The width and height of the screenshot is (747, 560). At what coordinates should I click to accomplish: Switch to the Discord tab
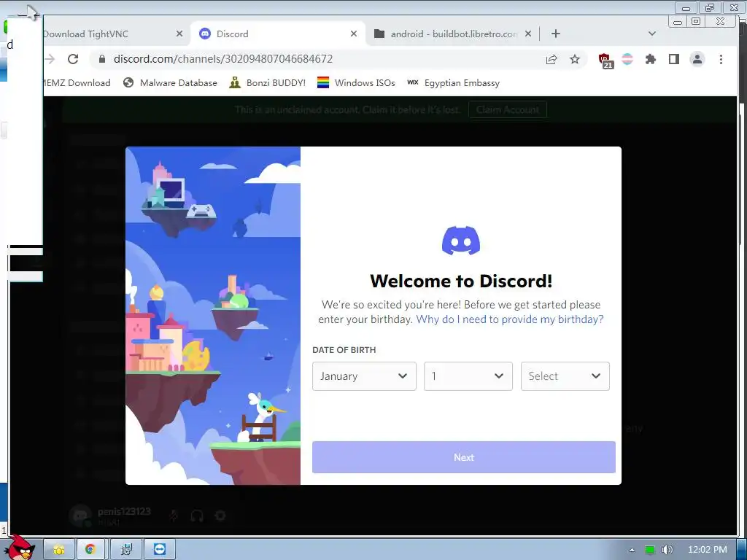point(278,34)
